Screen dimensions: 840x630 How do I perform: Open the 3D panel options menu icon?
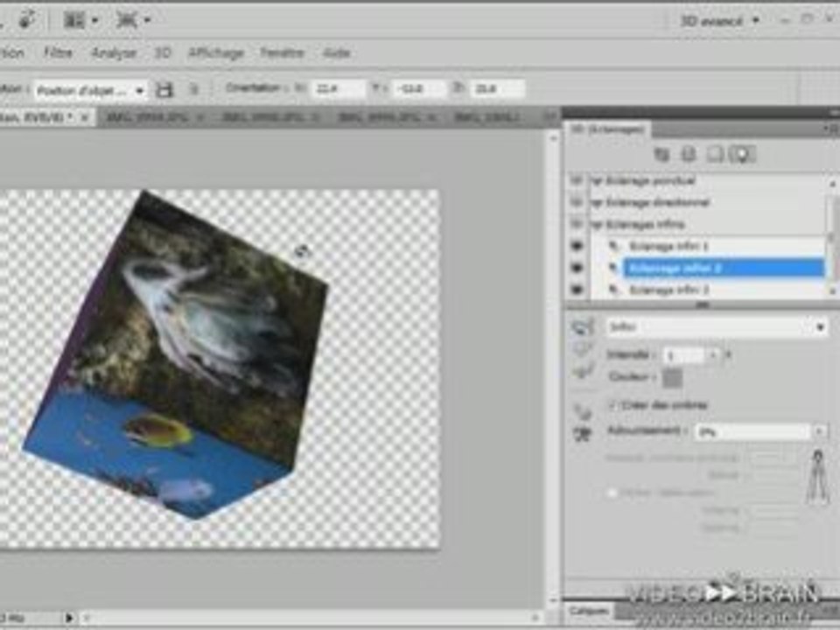pyautogui.click(x=829, y=129)
